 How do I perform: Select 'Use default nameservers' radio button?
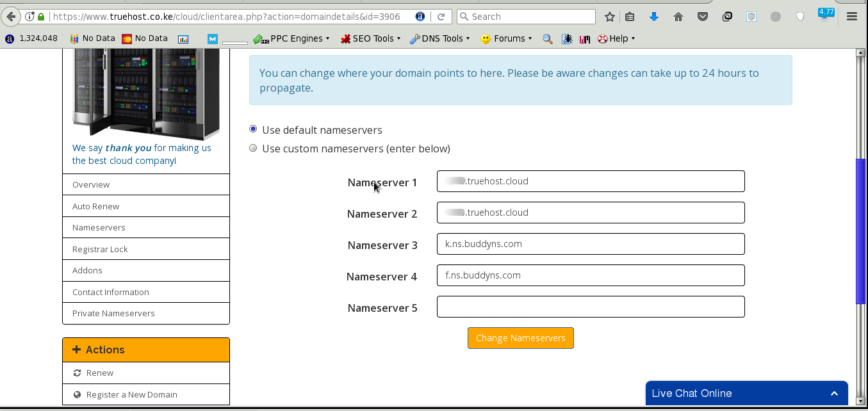[253, 129]
